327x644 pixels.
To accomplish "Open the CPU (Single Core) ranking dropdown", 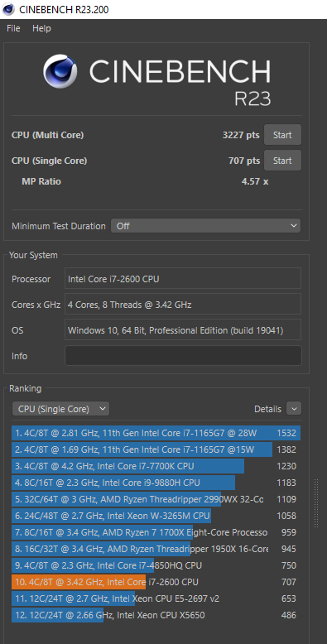I will pos(60,409).
